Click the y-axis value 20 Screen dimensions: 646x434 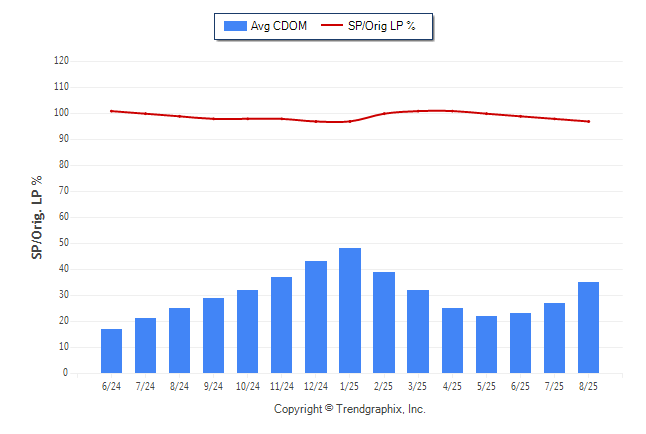tap(64, 321)
